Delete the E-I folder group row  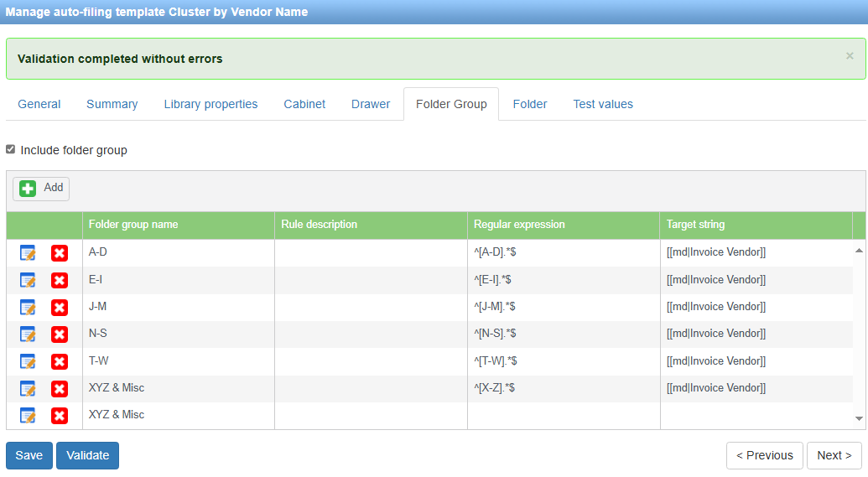click(60, 280)
